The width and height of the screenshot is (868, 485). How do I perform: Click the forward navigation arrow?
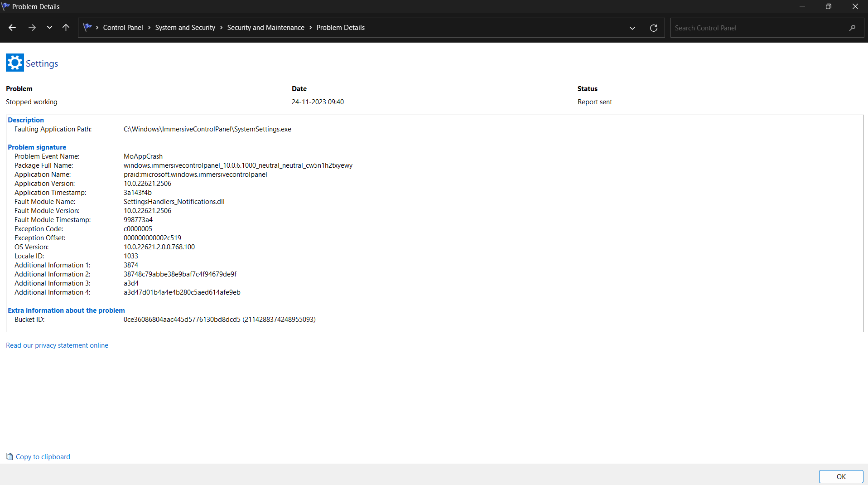pyautogui.click(x=32, y=28)
